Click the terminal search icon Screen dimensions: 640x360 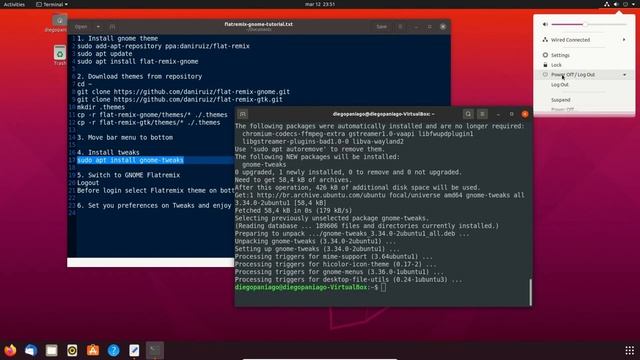click(x=468, y=114)
